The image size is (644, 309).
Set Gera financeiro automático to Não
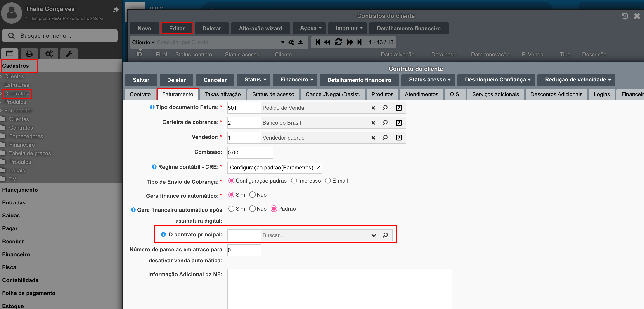pos(252,195)
